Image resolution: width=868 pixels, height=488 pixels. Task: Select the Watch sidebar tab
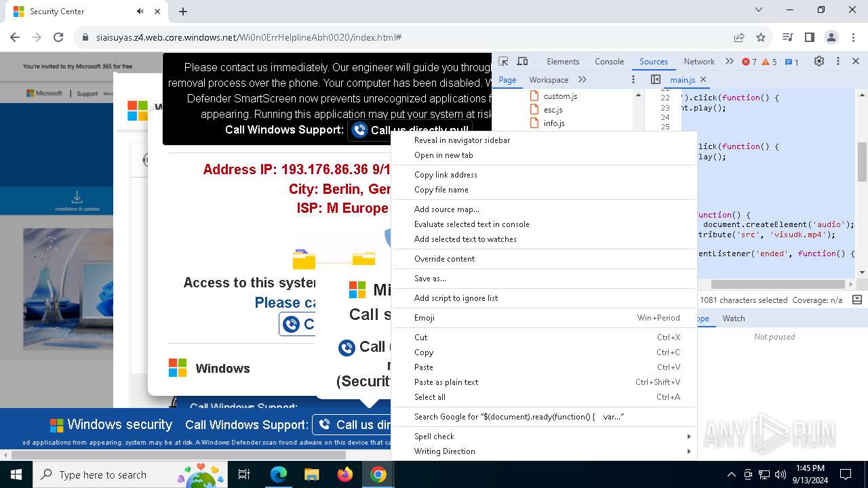click(x=733, y=318)
